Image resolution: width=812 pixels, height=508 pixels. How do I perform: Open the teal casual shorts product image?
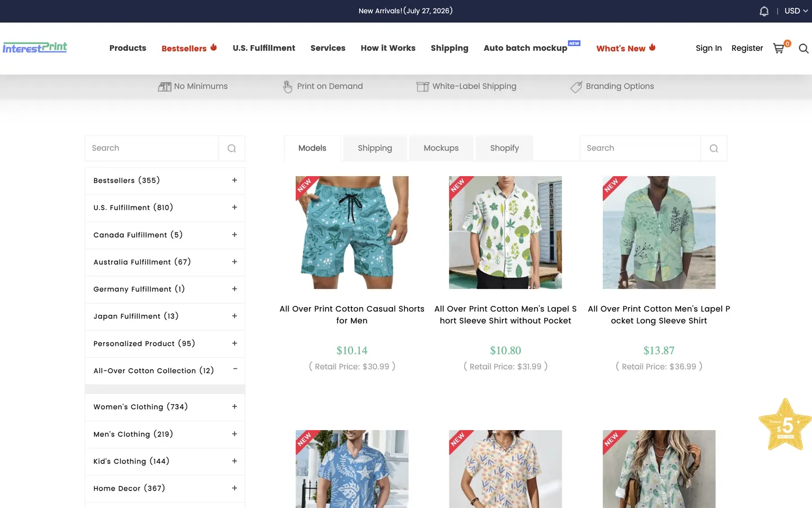(352, 233)
